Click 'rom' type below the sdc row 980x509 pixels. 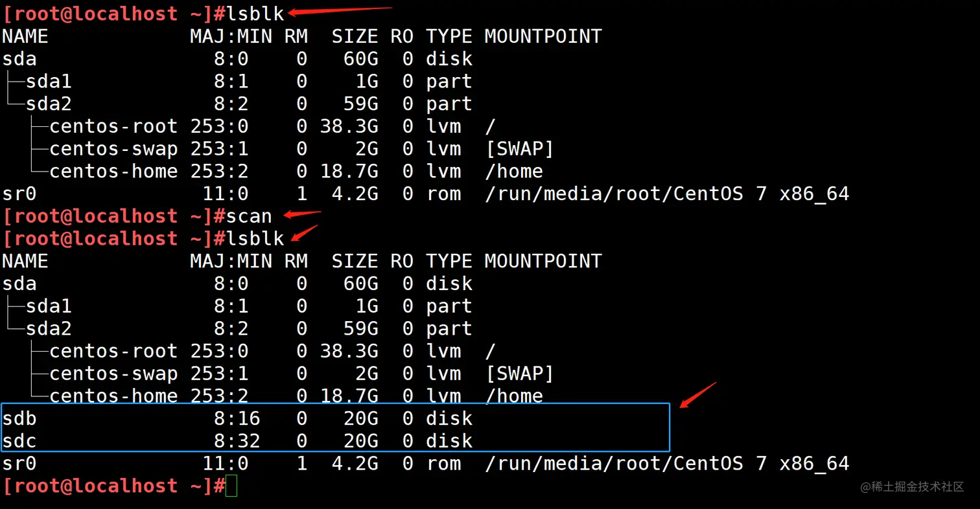443,464
